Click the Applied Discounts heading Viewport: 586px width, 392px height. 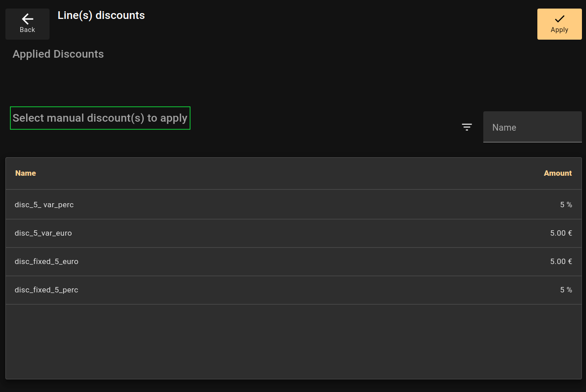click(x=58, y=54)
